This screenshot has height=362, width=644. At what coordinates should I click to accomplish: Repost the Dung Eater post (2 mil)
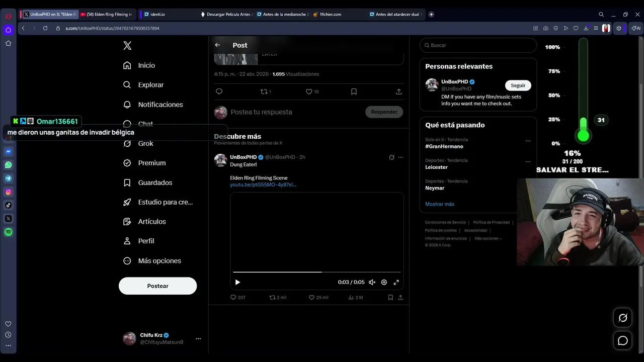click(278, 298)
